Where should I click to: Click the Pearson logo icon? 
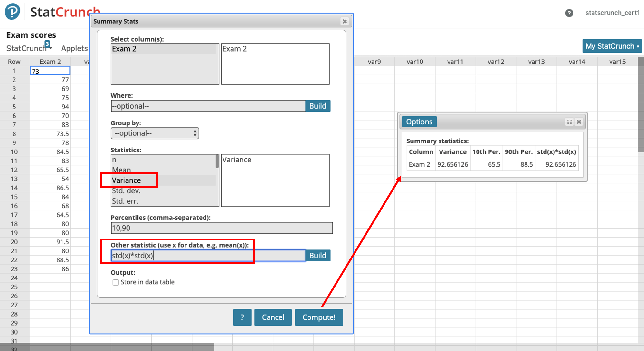coord(13,12)
